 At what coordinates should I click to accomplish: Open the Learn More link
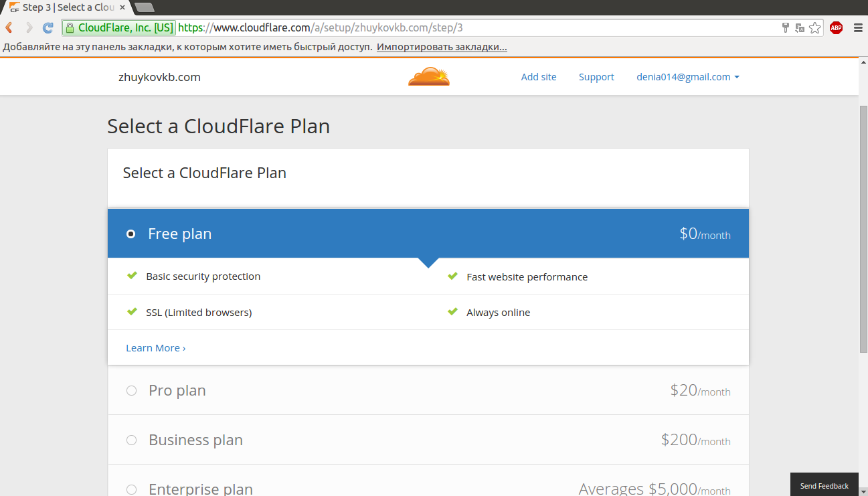pyautogui.click(x=155, y=348)
